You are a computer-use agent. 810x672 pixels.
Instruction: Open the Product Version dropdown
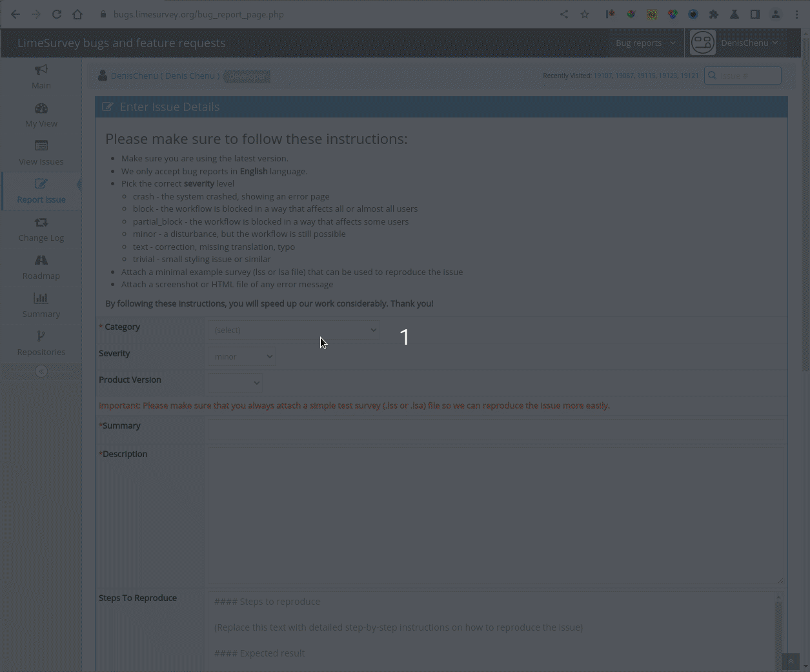coord(235,383)
